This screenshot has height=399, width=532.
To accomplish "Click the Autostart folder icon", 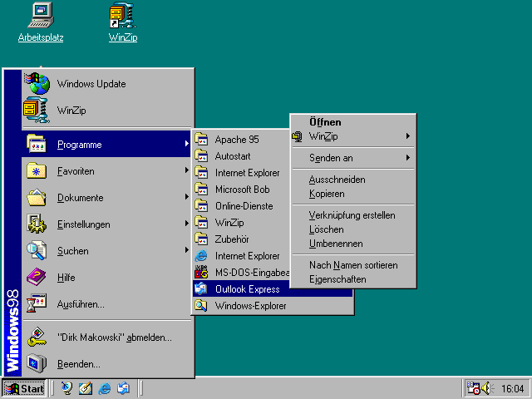I will pos(201,155).
